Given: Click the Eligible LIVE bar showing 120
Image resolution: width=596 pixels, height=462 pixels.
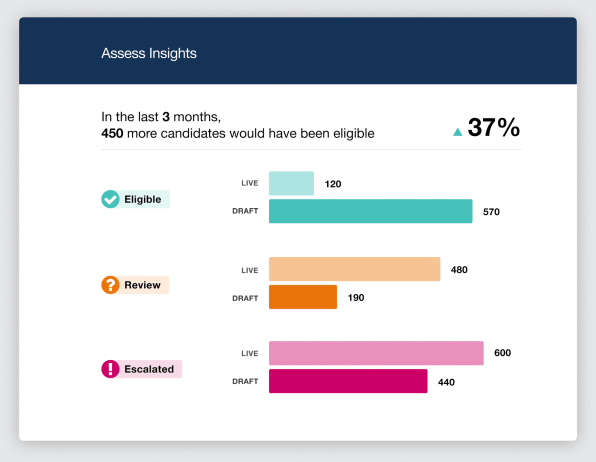Looking at the screenshot, I should (292, 183).
